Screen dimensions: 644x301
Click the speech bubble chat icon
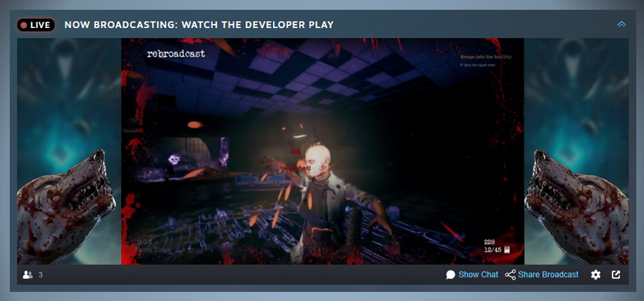(451, 274)
